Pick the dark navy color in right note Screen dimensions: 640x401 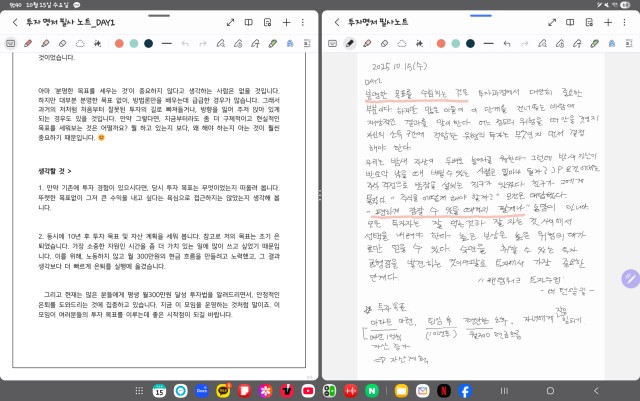point(470,43)
